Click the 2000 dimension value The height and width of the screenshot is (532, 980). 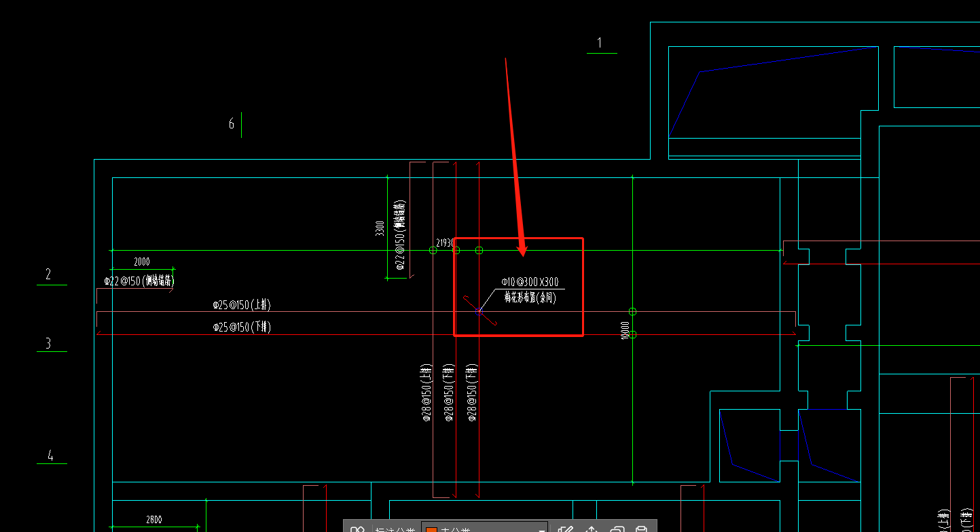(141, 262)
